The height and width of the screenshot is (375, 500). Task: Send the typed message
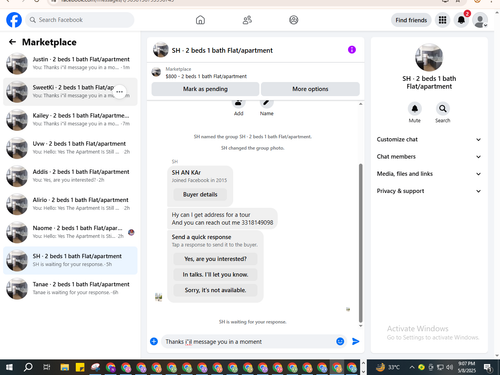click(x=356, y=341)
